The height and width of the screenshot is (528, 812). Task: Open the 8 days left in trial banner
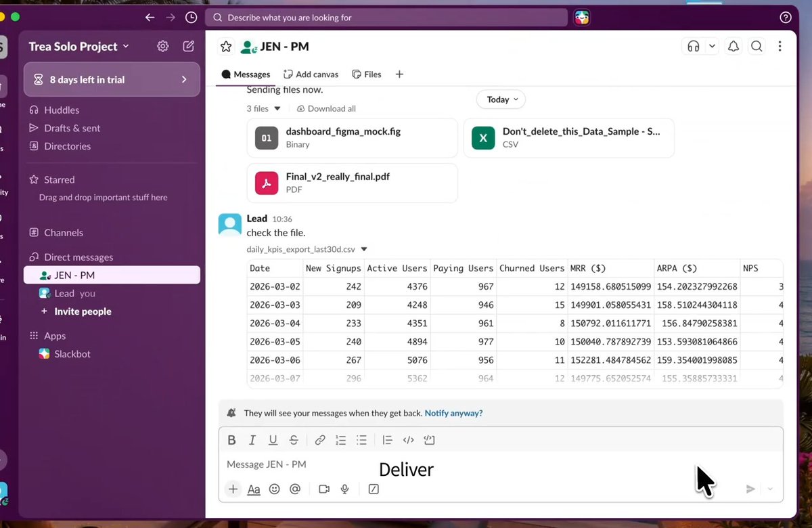(x=112, y=79)
